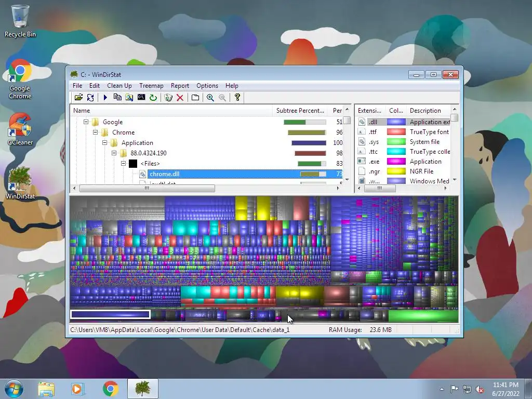Open Windows Media Player from the taskbar
This screenshot has width=532, height=399.
pyautogui.click(x=77, y=389)
